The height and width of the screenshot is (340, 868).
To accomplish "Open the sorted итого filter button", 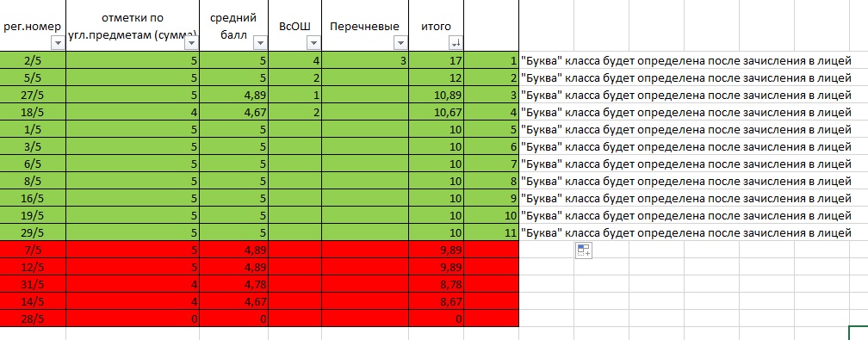I will 456,43.
